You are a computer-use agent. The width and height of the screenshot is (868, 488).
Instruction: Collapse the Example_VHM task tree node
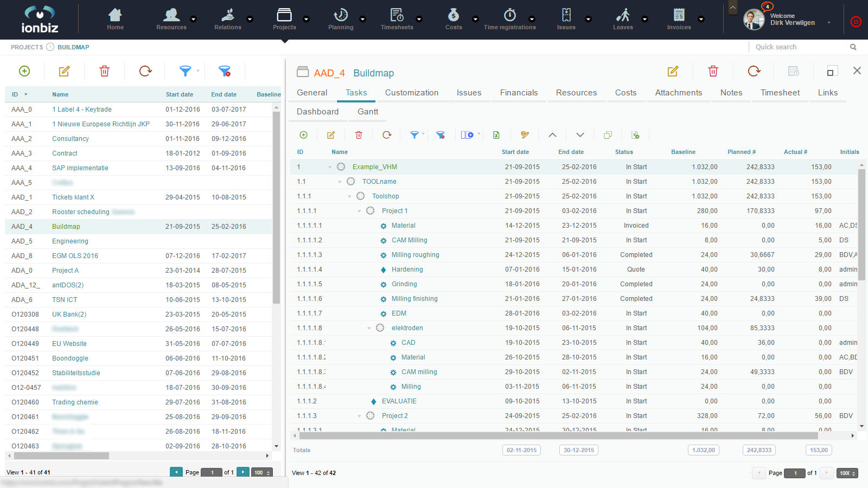tap(330, 167)
